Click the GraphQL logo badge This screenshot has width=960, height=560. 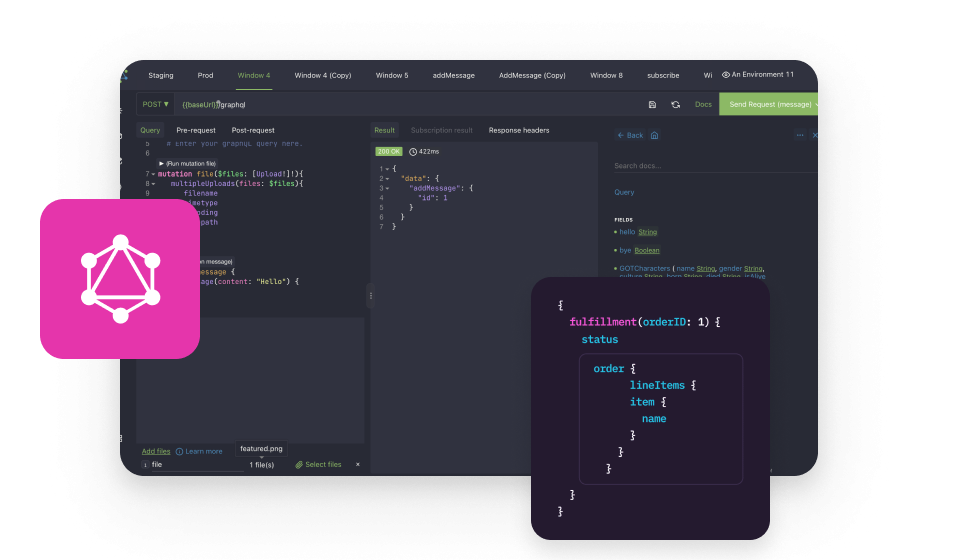pos(120,278)
